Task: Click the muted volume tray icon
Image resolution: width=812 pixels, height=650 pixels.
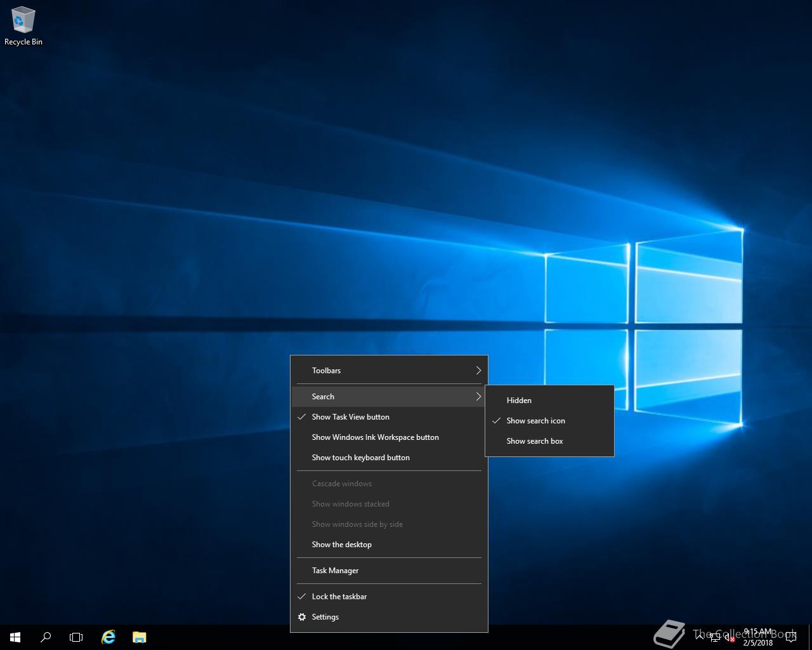Action: [730, 637]
